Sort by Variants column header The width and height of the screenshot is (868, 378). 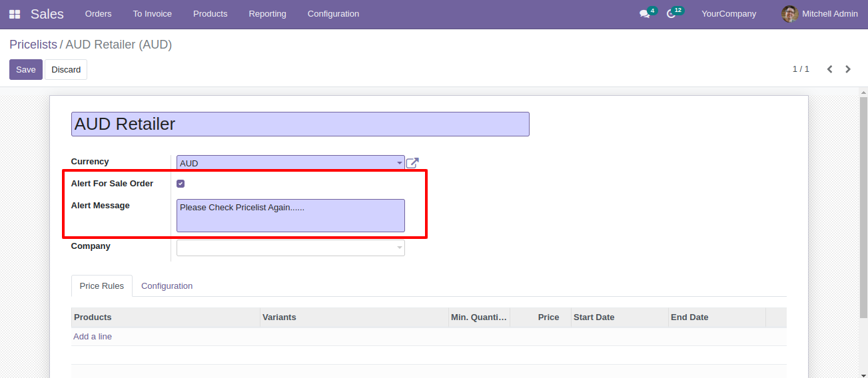tap(354, 317)
